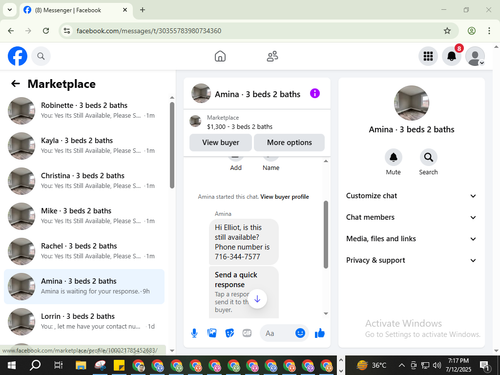The width and height of the screenshot is (500, 375).
Task: Open the View buyer profile link
Action: (x=285, y=197)
